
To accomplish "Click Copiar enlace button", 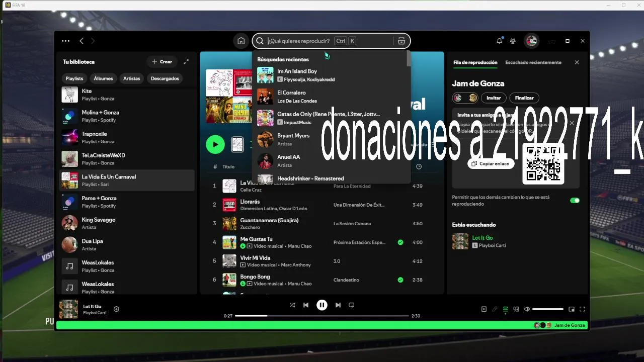I will 491,164.
